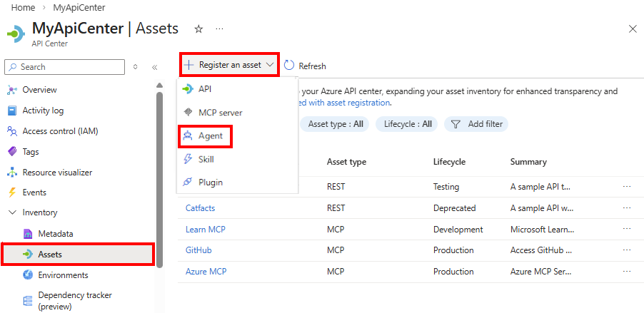
Task: Click the purple Tags icon
Action: [x=12, y=152]
